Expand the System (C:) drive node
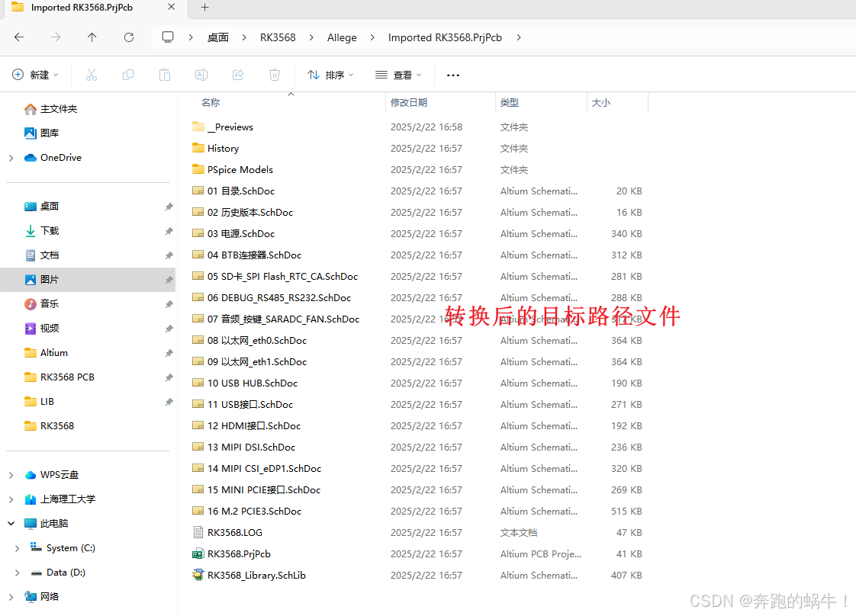Screen dimensions: 856x616 17,548
